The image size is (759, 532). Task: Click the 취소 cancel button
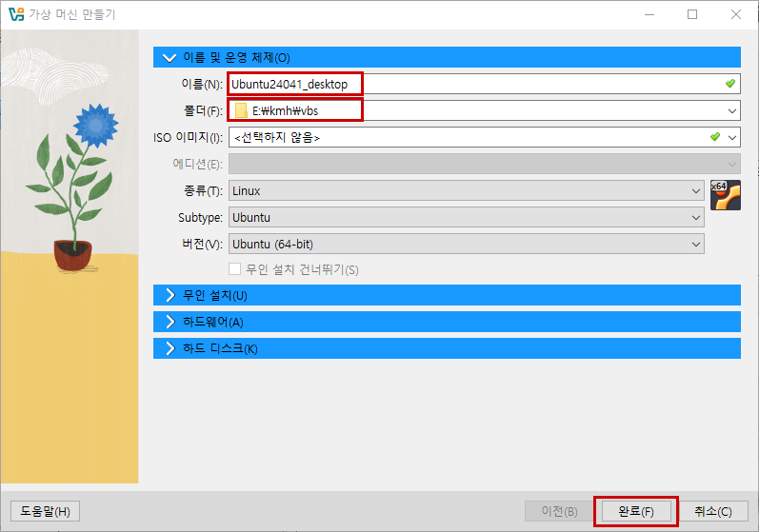click(713, 511)
